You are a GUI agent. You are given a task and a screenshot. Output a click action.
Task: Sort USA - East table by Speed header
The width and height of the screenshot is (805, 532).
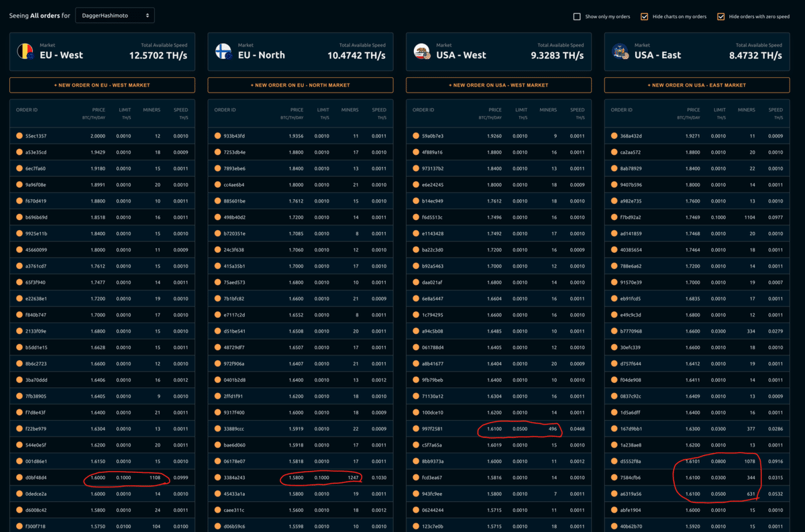(775, 110)
